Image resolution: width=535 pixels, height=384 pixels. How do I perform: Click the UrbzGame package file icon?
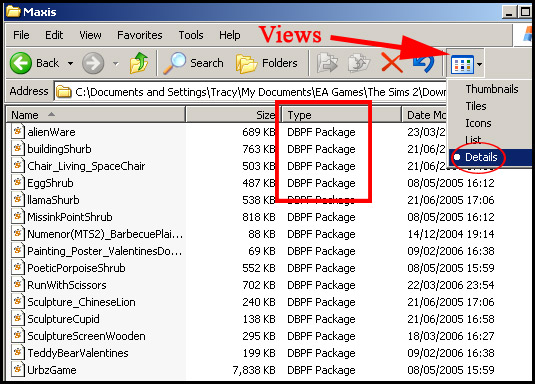tap(18, 370)
